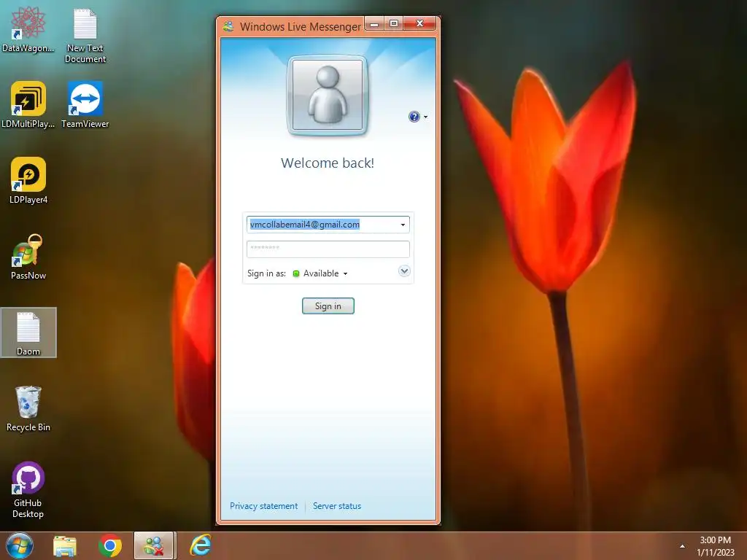
Task: Open the Recycle Bin icon
Action: (x=28, y=408)
